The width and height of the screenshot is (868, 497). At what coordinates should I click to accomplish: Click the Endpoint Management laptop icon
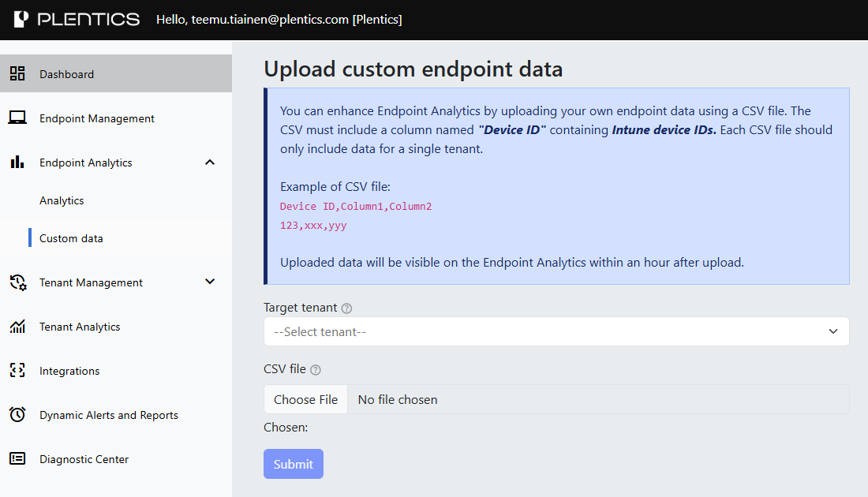(17, 118)
